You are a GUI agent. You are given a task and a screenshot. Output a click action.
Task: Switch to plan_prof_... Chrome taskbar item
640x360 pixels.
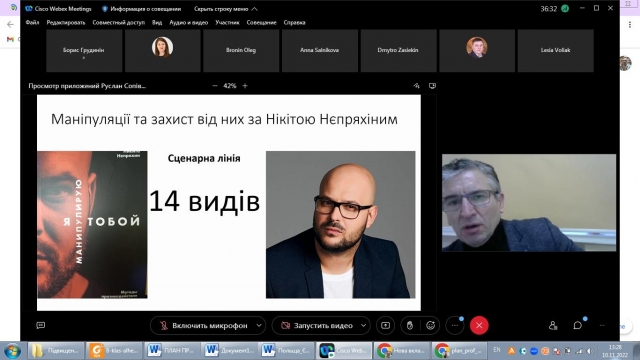[x=459, y=351]
